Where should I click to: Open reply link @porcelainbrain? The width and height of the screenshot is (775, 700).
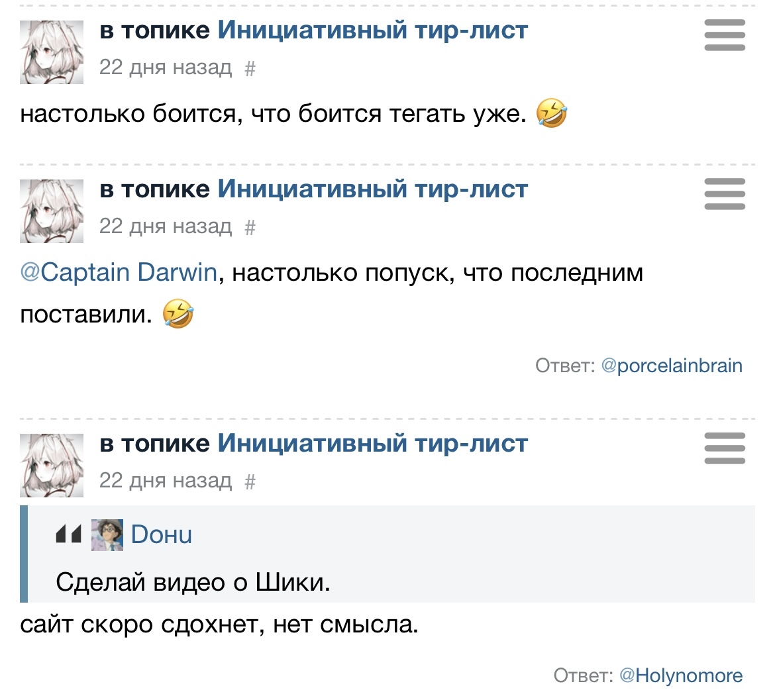pos(672,366)
